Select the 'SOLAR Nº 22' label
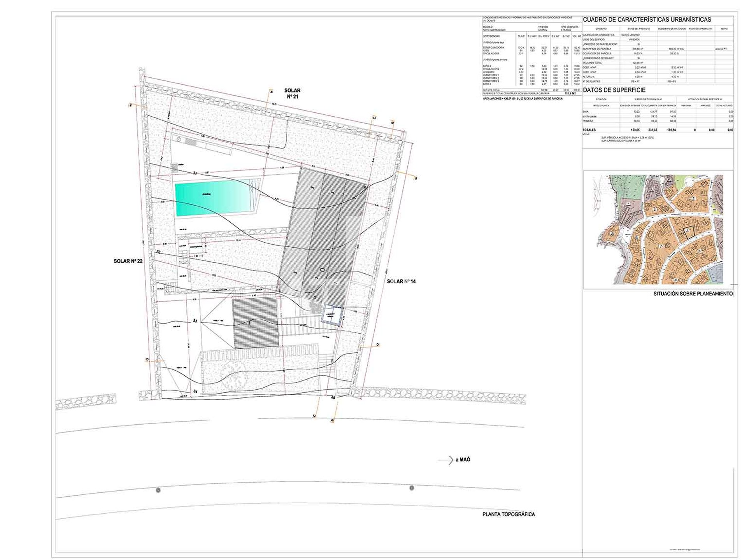Screen dimensions: 747x560 pos(128,261)
